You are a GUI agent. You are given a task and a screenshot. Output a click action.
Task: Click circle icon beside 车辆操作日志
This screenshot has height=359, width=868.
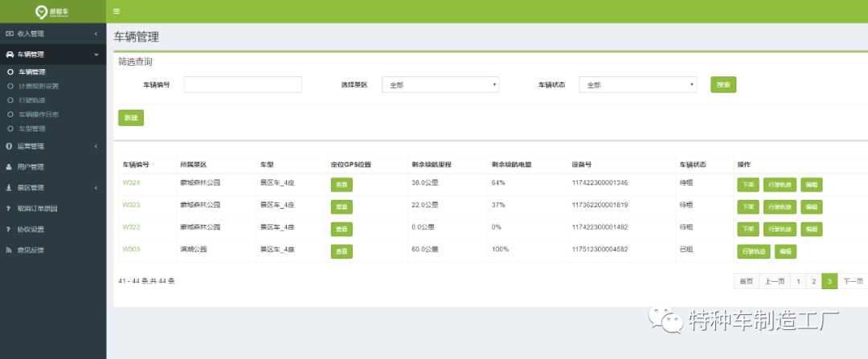[x=10, y=115]
